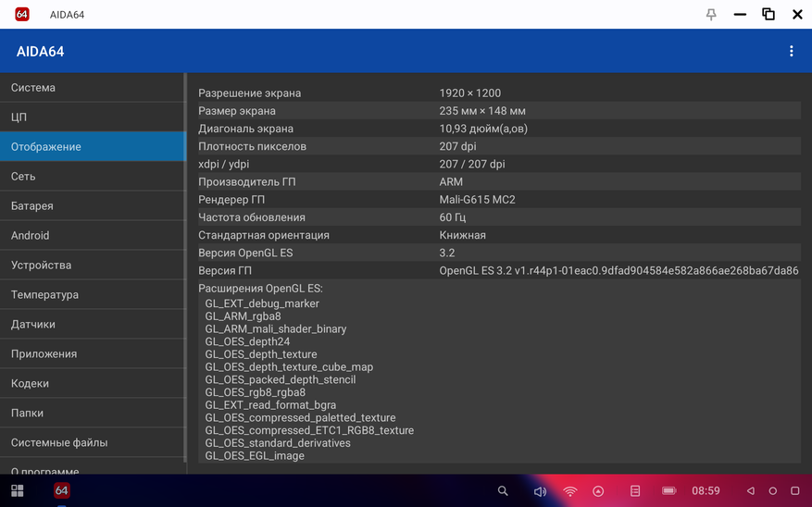Click the Размер экрана label

(x=237, y=111)
